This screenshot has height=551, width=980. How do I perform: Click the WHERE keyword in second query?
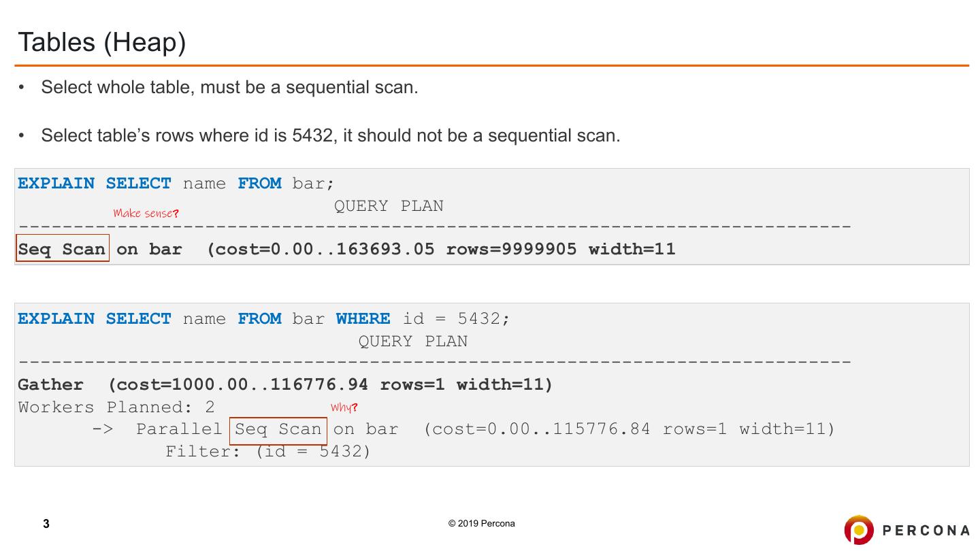click(x=363, y=319)
